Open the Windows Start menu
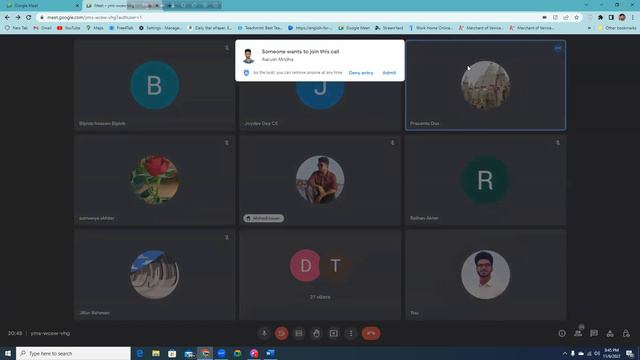Image resolution: width=640 pixels, height=360 pixels. [8, 353]
